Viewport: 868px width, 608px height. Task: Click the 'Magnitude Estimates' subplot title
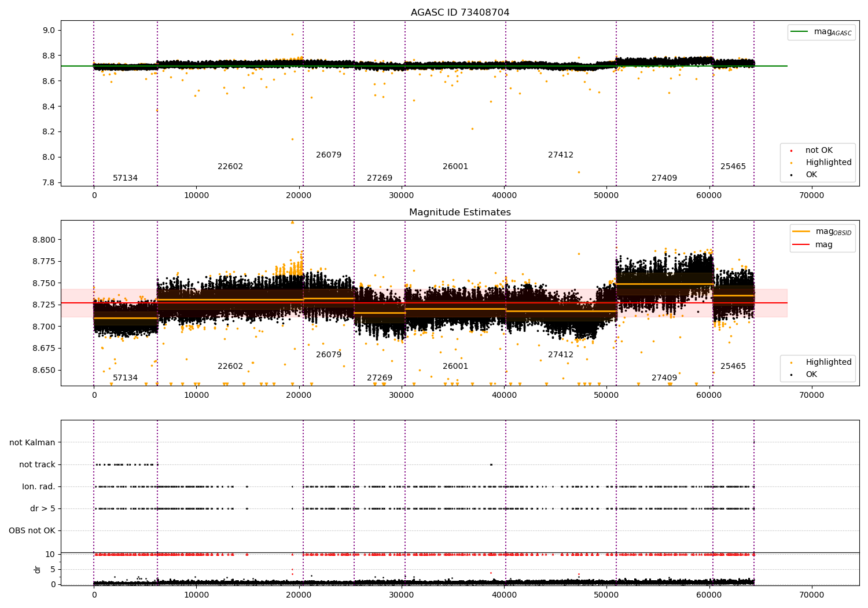point(460,213)
